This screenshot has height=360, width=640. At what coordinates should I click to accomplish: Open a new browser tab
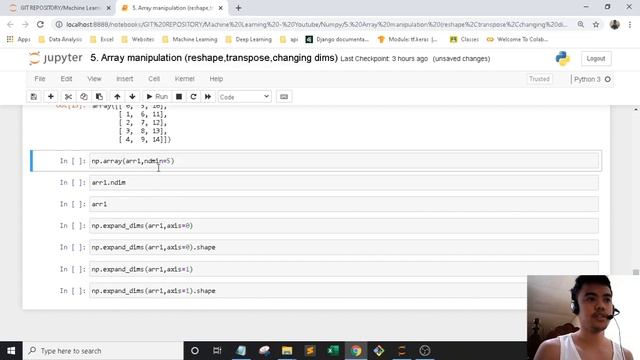point(238,8)
